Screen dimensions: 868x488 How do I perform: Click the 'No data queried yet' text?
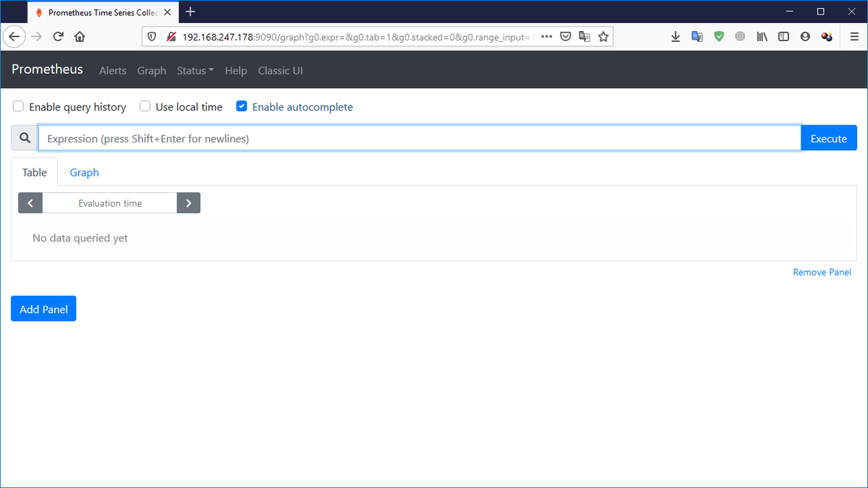click(80, 238)
